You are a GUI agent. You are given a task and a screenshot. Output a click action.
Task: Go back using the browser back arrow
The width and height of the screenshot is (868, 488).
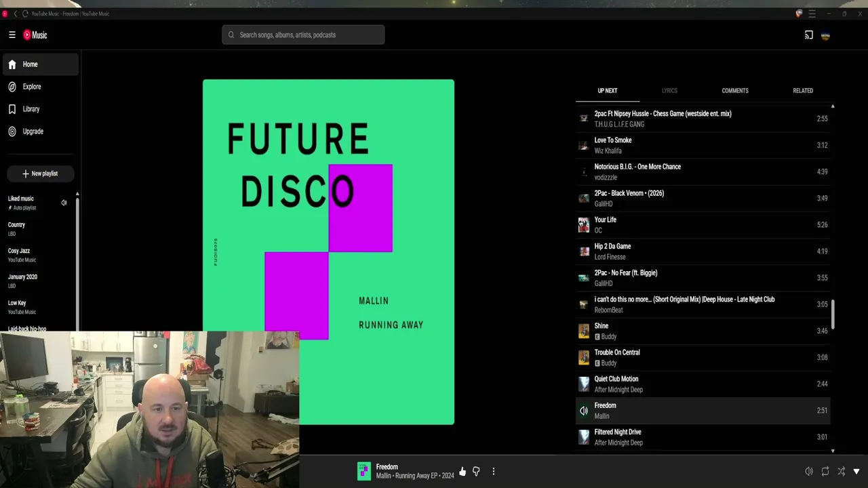pyautogui.click(x=15, y=14)
